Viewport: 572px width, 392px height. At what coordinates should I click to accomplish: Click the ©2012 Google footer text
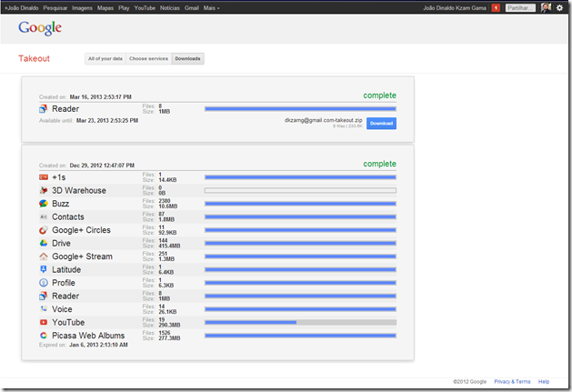(469, 381)
